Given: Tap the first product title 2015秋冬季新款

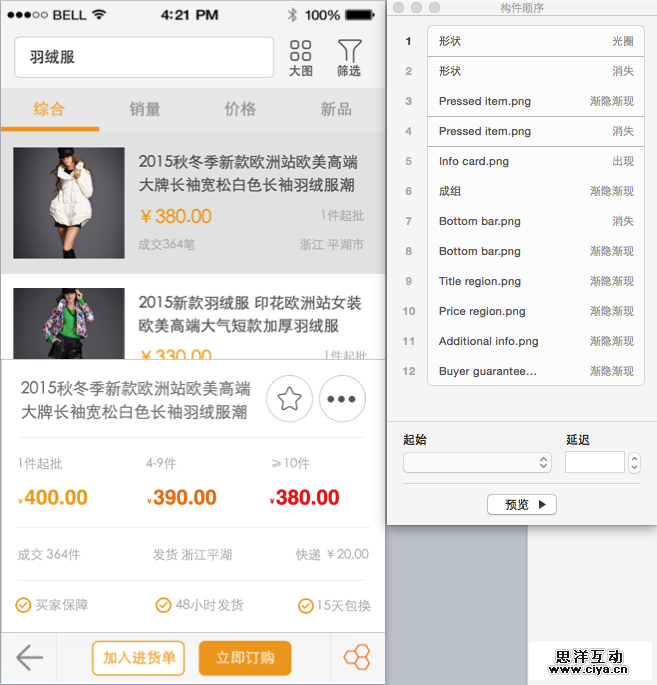Looking at the screenshot, I should (248, 173).
